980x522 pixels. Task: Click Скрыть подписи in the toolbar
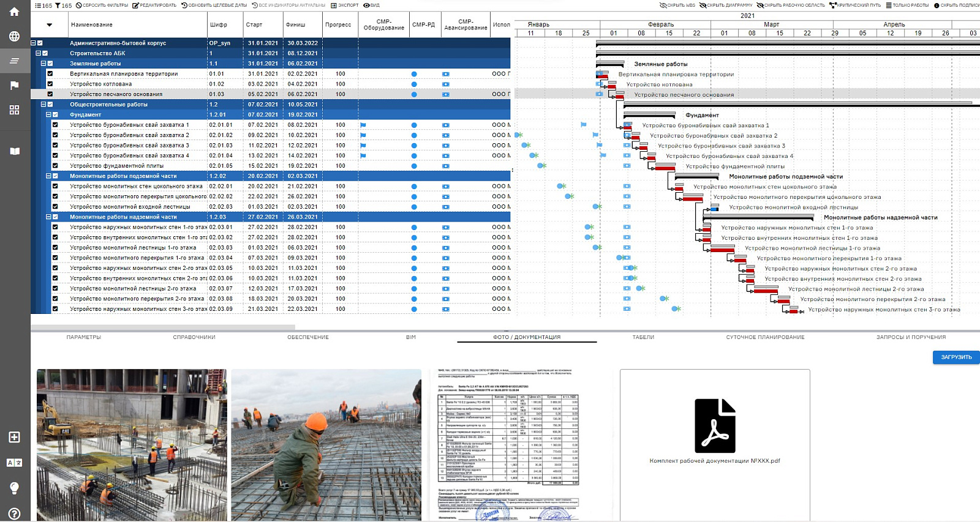956,6
